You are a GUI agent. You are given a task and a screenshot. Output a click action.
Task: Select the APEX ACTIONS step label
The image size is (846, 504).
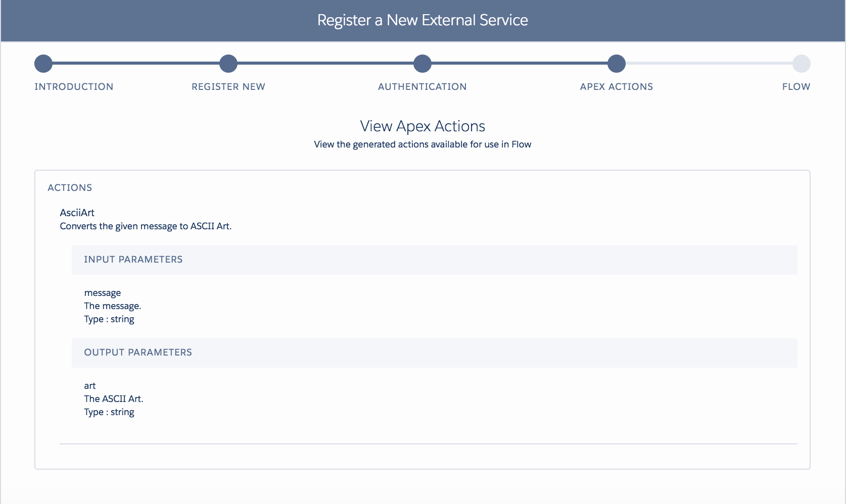coord(617,87)
